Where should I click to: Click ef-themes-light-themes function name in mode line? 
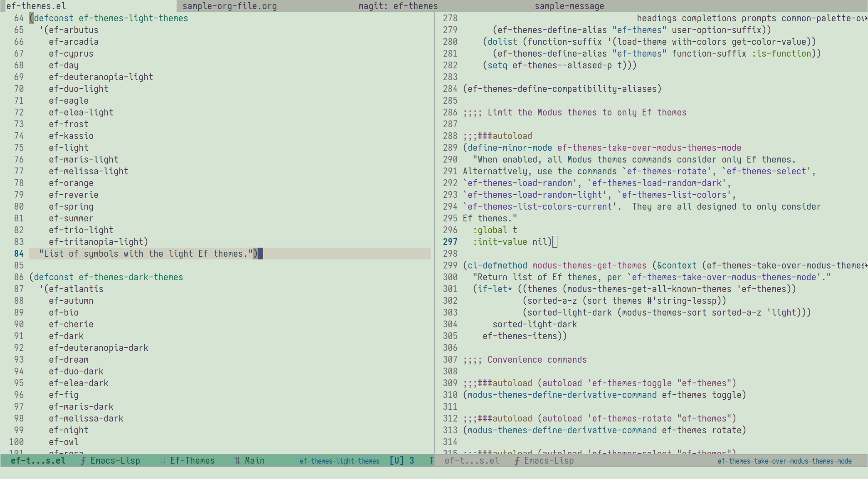pyautogui.click(x=340, y=461)
